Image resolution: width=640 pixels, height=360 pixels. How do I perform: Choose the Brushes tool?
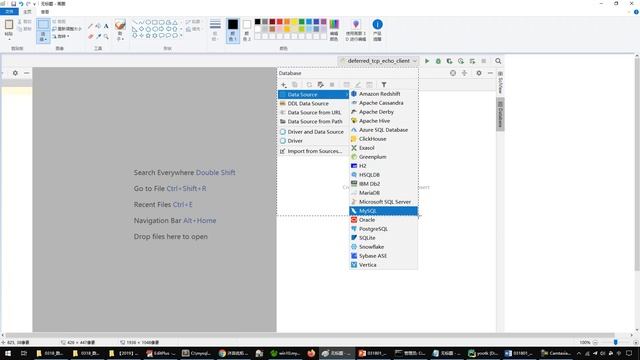(120, 25)
